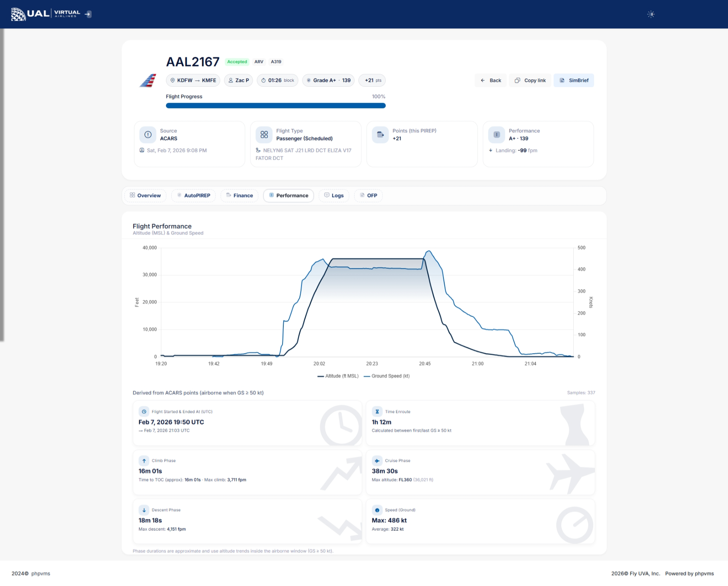The height and width of the screenshot is (586, 728).
Task: Click the Flight Type grid icon
Action: coord(264,134)
